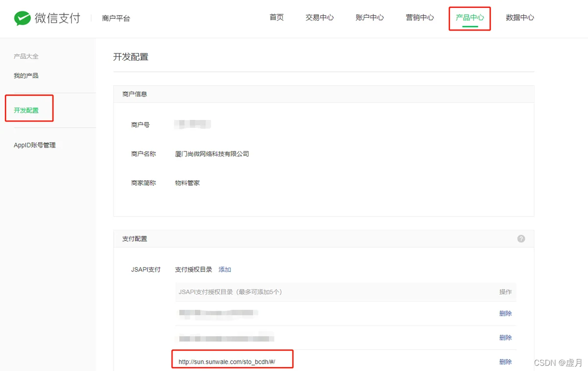The image size is (588, 371).
Task: Click the 商户号 label
Action: coord(141,125)
